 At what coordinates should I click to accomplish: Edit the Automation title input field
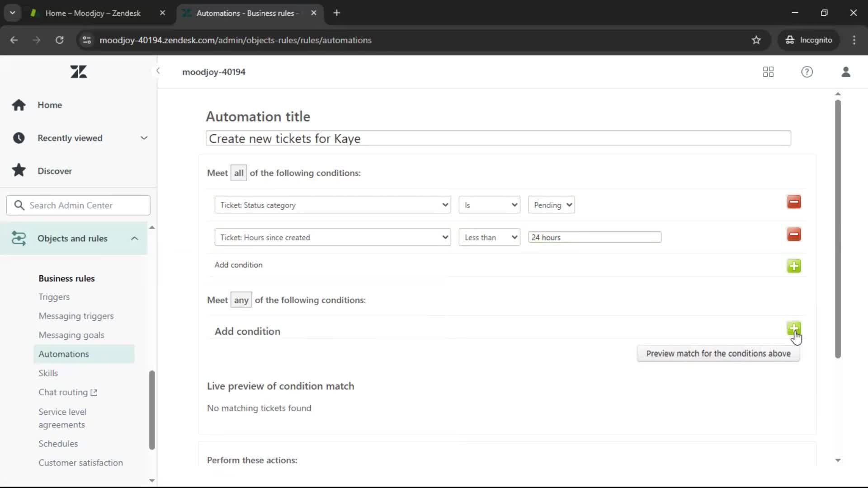click(498, 138)
